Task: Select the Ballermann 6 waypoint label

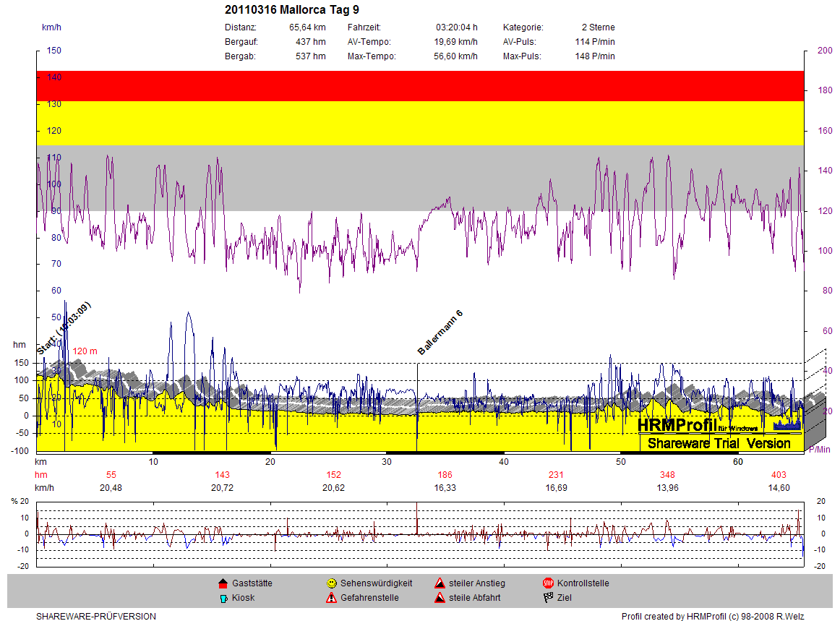Action: click(x=440, y=333)
